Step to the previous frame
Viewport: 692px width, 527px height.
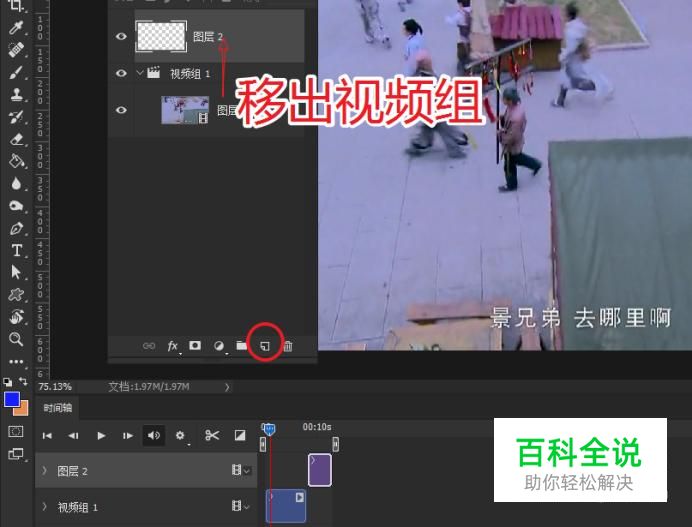(x=73, y=436)
